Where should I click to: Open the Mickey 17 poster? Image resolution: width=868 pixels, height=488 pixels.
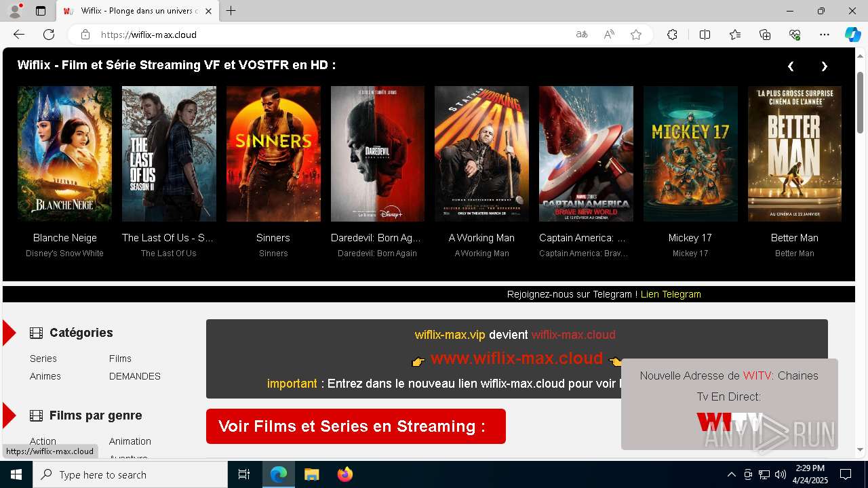690,154
